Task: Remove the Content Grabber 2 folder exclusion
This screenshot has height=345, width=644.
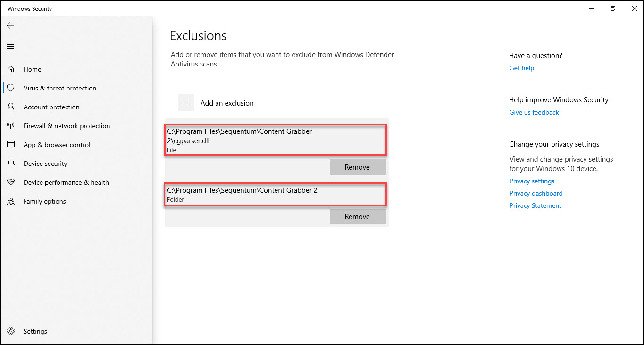Action: tap(358, 216)
